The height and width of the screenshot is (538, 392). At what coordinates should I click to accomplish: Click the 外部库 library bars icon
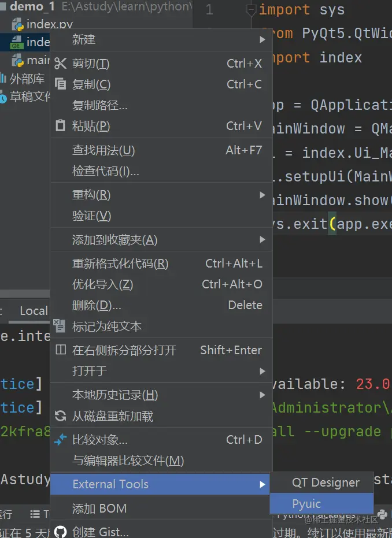tap(3, 79)
